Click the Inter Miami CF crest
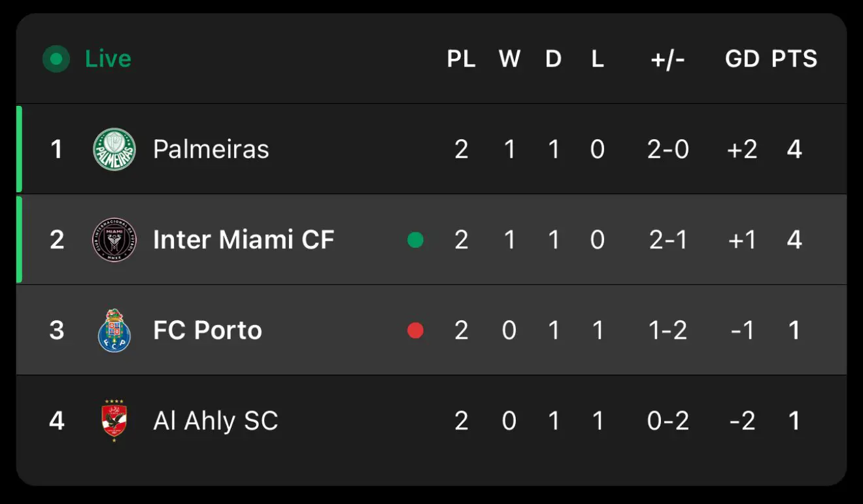This screenshot has width=863, height=504. pos(114,240)
